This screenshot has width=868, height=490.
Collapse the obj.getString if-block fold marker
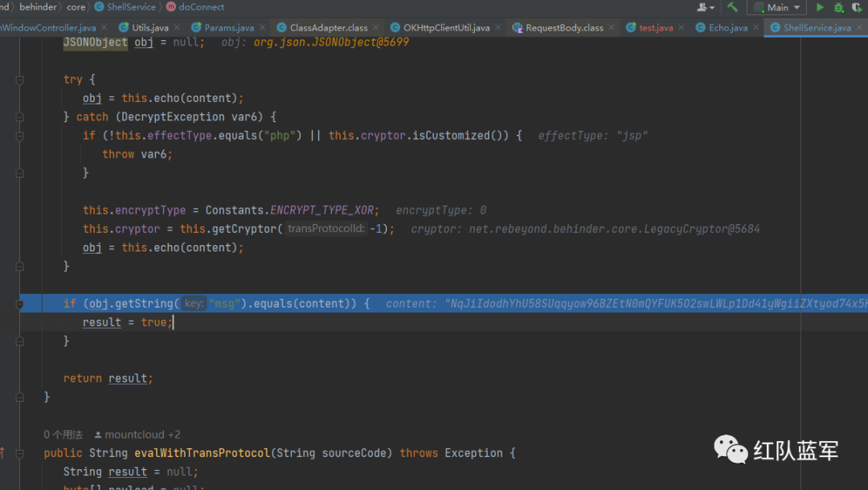point(19,304)
